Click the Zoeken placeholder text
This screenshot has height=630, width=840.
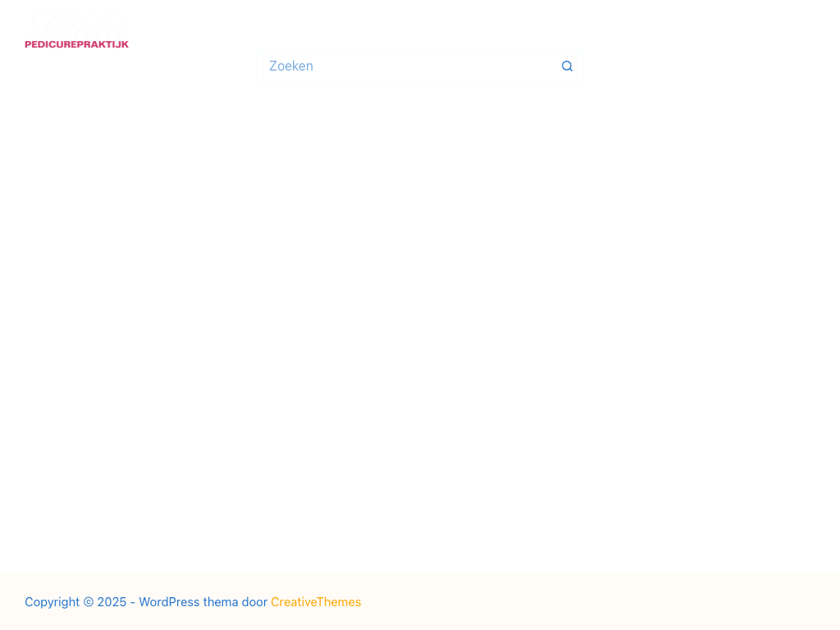pyautogui.click(x=291, y=66)
